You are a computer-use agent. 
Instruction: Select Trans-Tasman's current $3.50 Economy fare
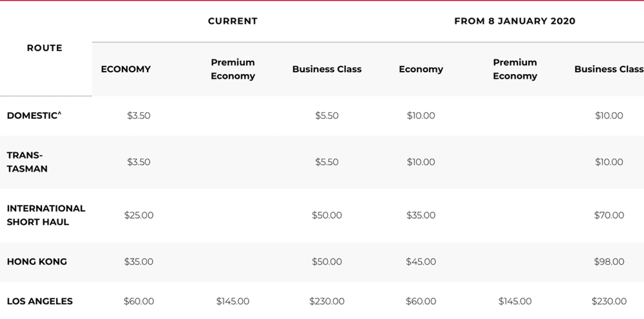tap(139, 162)
